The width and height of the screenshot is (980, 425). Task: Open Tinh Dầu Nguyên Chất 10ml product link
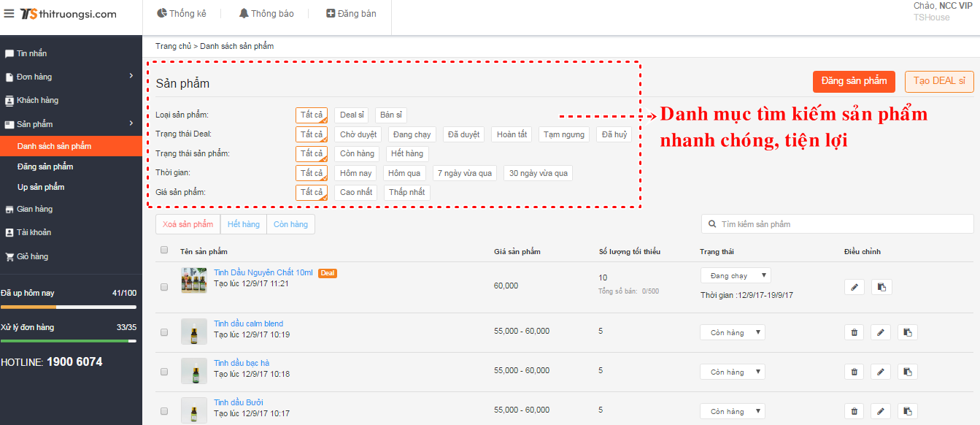tap(263, 273)
